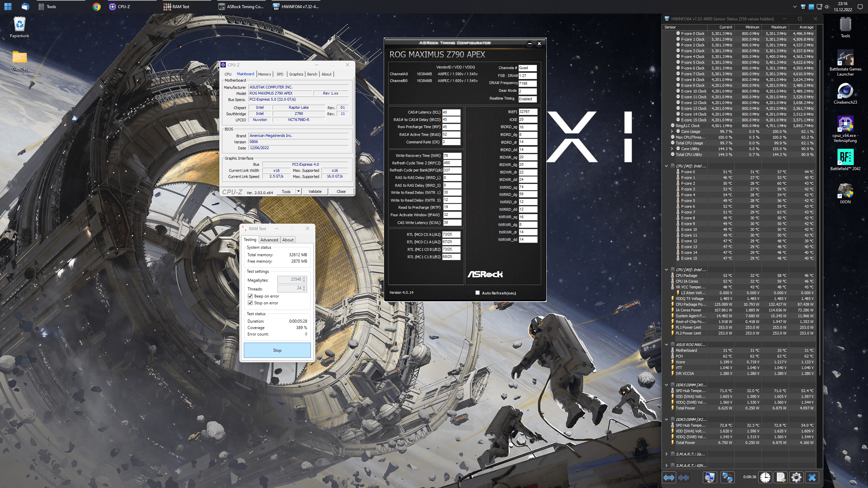This screenshot has height=488, width=868.
Task: Open the HWiNFO monitor-with-magnifier summary icon
Action: click(709, 477)
